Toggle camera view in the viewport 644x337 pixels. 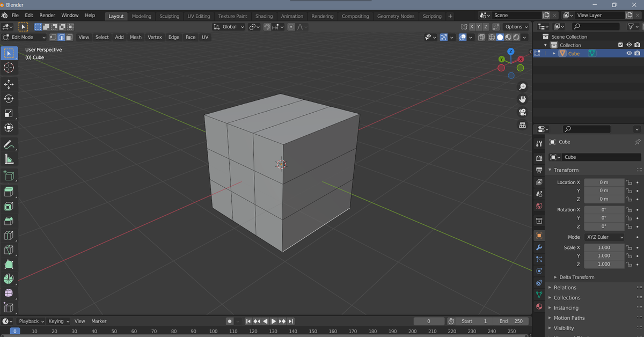[x=522, y=112]
